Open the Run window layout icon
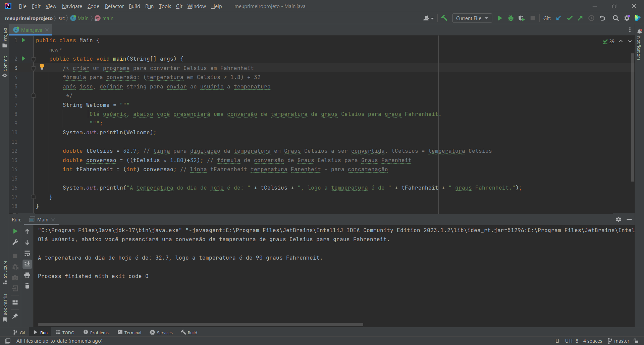The width and height of the screenshot is (644, 345). pyautogui.click(x=15, y=302)
